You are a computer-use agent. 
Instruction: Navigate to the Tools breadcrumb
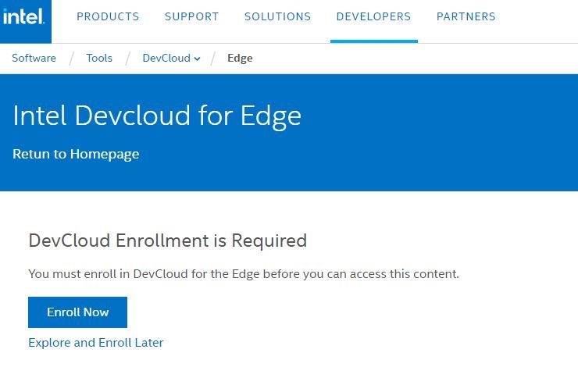tap(99, 58)
